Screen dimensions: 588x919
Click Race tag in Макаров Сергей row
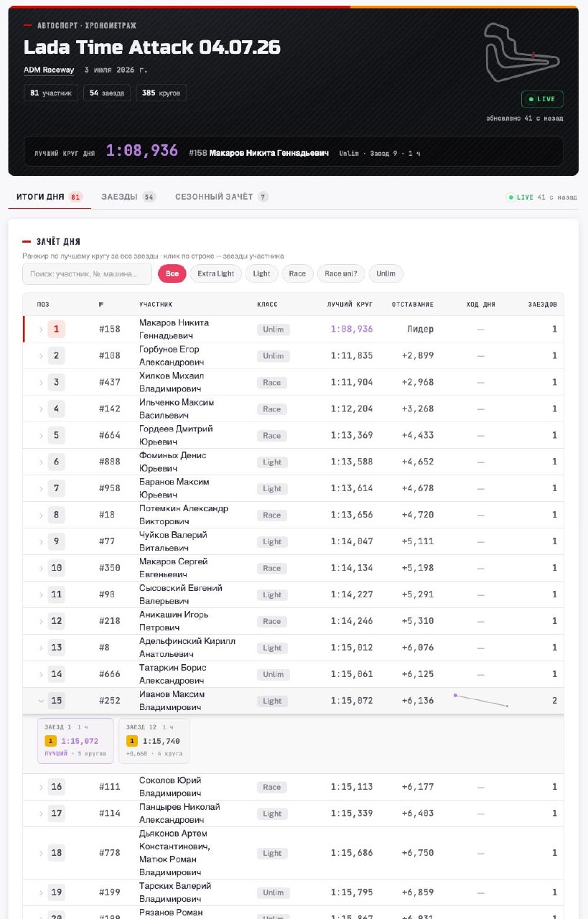click(272, 569)
